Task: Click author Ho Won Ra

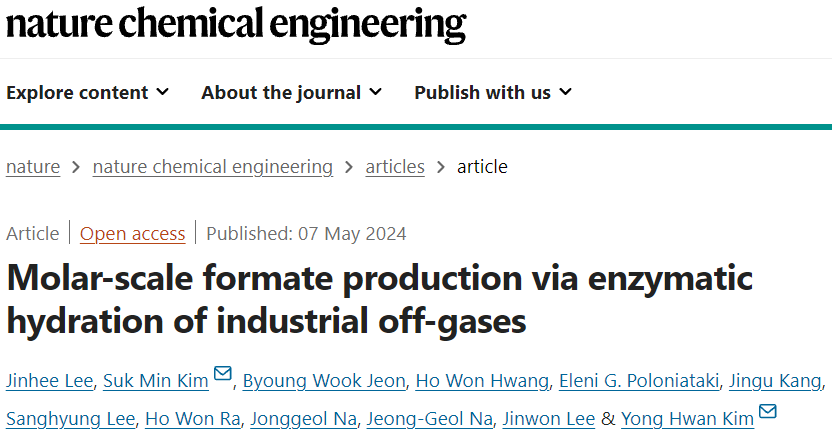Action: (x=193, y=419)
